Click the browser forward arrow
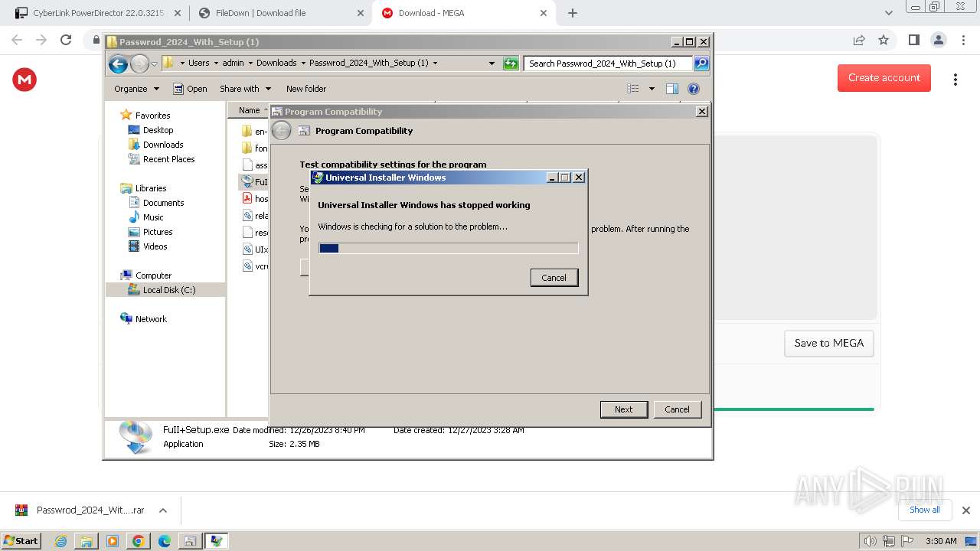This screenshot has height=551, width=980. (x=41, y=40)
